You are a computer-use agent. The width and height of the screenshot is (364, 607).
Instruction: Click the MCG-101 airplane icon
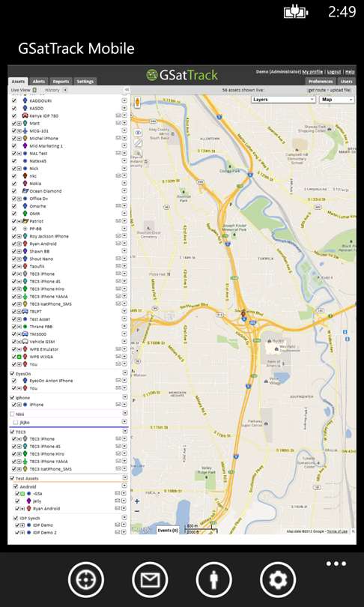click(x=25, y=131)
